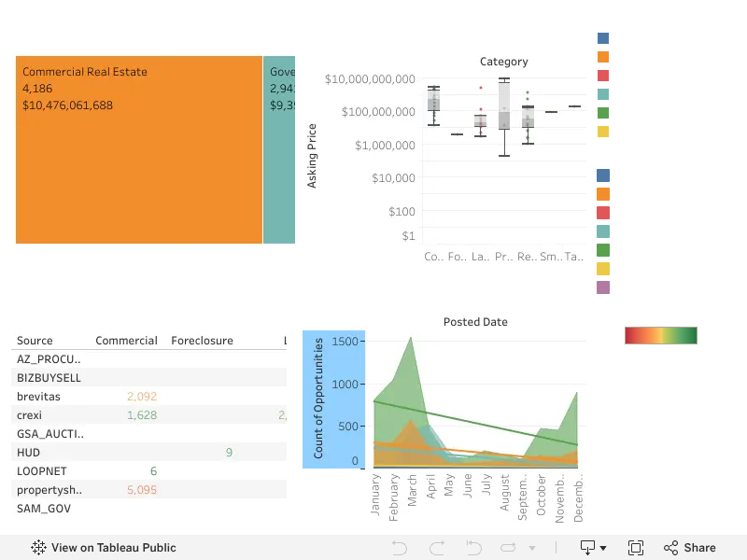Image resolution: width=747 pixels, height=560 pixels.
Task: Click the red-to-green color gradient legend
Action: [x=661, y=335]
